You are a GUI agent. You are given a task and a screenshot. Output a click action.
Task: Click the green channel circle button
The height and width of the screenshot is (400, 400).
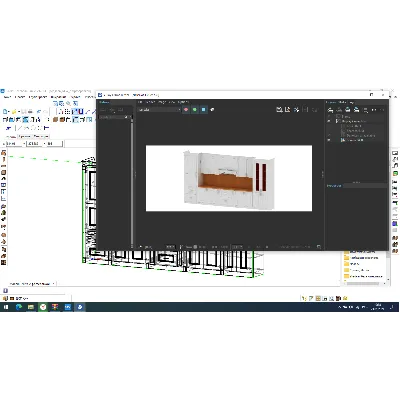[195, 110]
